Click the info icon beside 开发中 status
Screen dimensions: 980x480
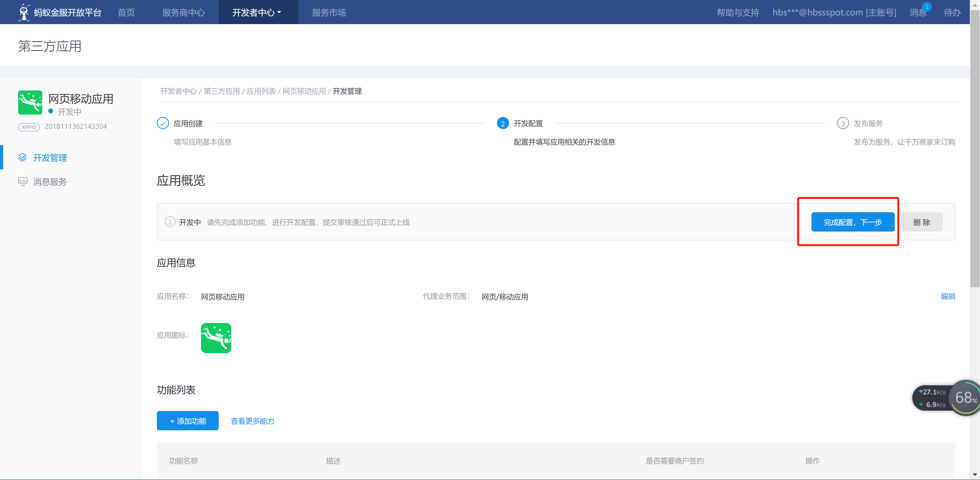tap(170, 222)
